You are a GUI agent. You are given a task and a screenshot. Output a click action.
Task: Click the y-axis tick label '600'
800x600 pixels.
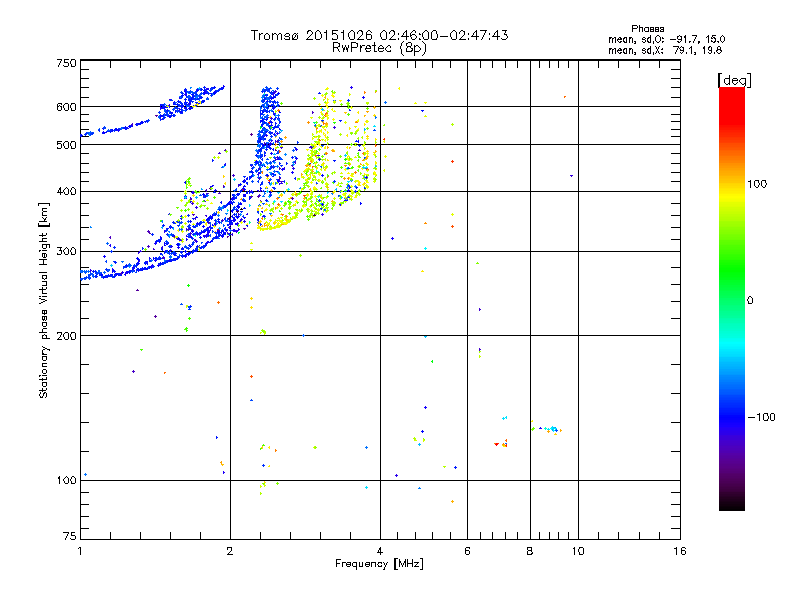pyautogui.click(x=67, y=107)
